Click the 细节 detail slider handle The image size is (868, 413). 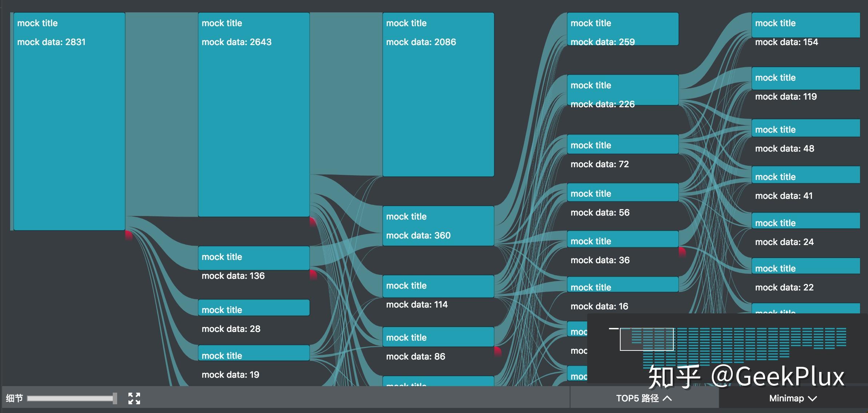115,398
